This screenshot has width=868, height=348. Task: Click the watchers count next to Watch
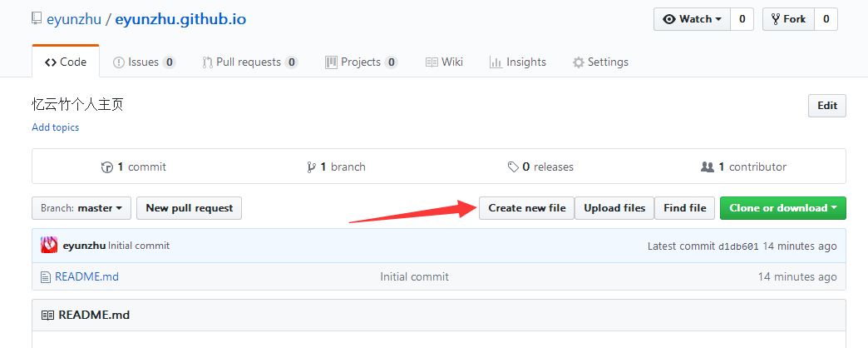[x=742, y=19]
